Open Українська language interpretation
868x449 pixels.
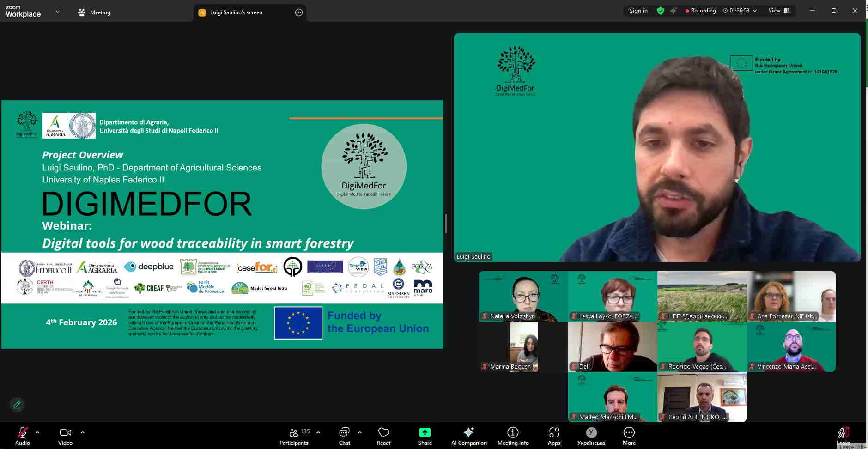point(591,436)
